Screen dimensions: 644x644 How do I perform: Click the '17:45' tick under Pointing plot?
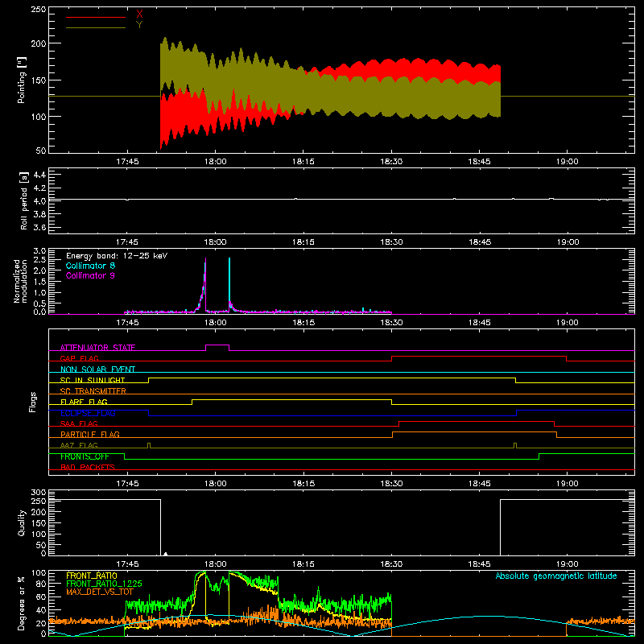tap(127, 162)
